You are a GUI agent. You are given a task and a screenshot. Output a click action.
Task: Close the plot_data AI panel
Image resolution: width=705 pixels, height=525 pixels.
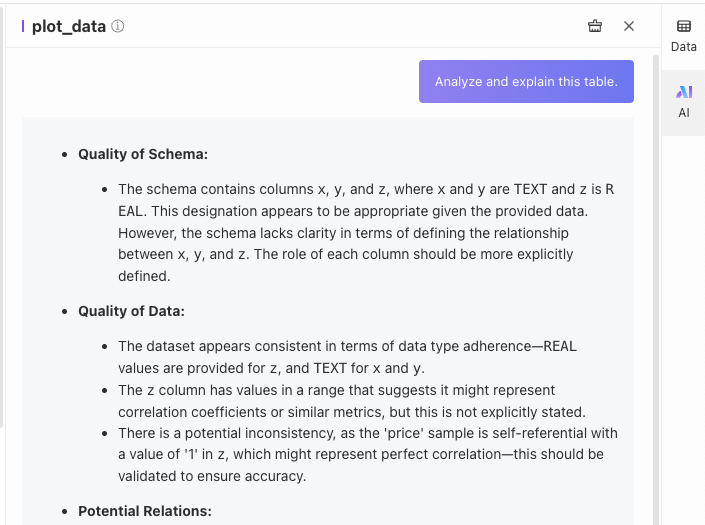click(x=629, y=26)
